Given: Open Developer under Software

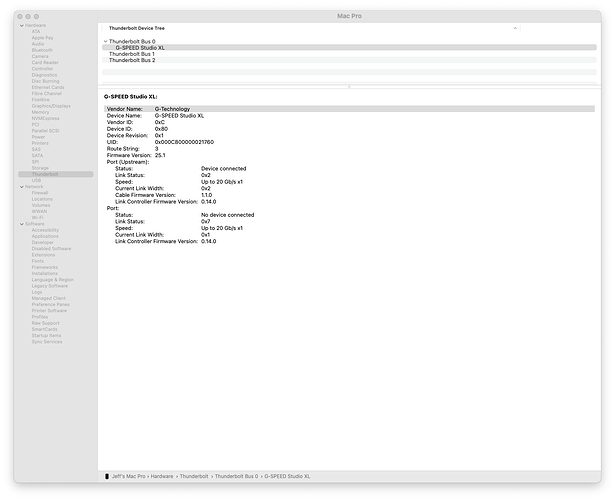Looking at the screenshot, I should click(43, 243).
